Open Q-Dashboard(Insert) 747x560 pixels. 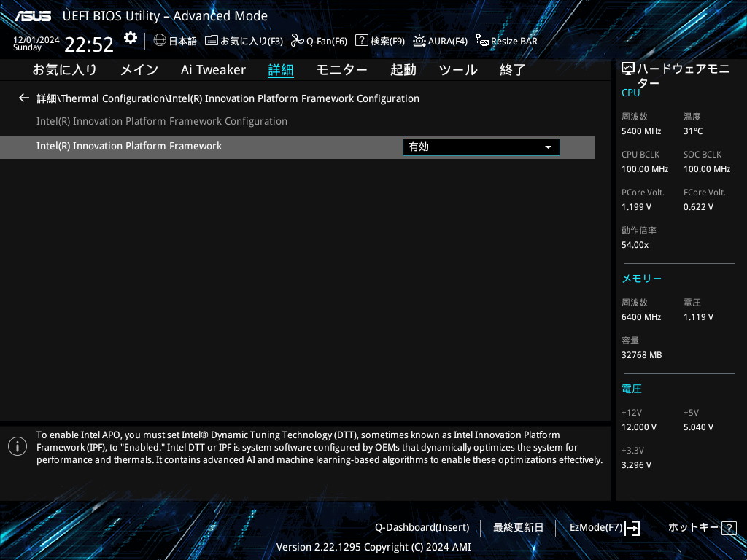[x=422, y=527]
